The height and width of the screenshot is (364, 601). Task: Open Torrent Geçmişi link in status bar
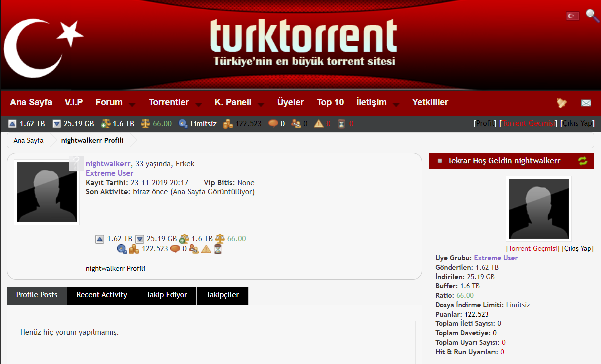[529, 123]
